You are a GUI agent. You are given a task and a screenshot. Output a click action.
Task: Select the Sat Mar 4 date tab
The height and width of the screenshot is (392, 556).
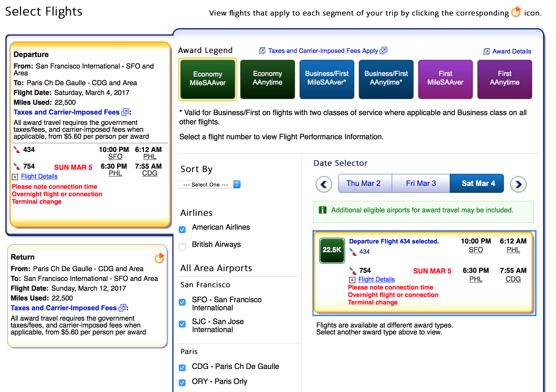click(477, 183)
